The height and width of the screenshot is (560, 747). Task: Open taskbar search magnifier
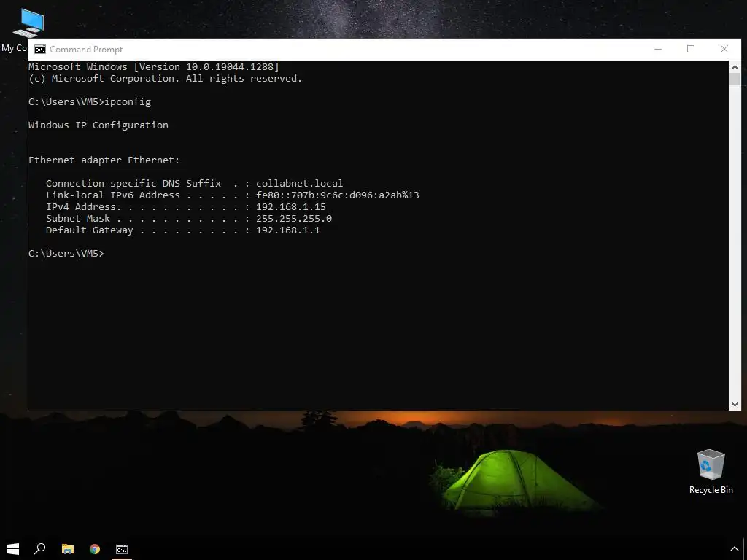point(39,548)
